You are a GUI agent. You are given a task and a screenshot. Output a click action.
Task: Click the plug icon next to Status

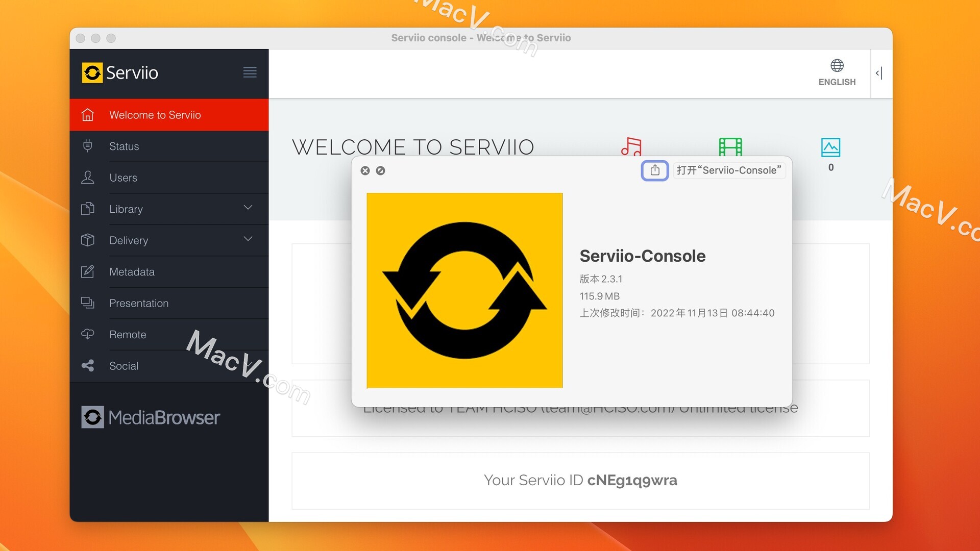(x=88, y=146)
